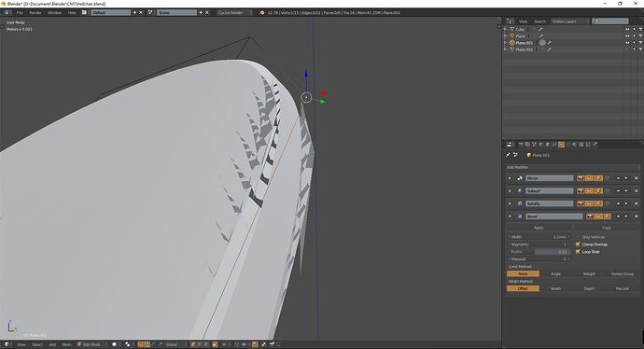Set Width Method to Width
Viewport: 644px width, 349px height.
[x=555, y=288]
